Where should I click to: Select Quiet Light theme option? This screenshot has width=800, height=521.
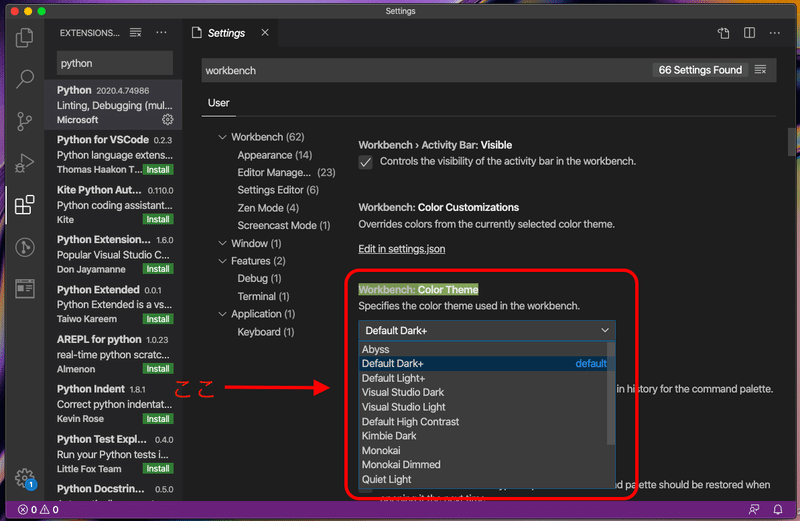(x=483, y=479)
